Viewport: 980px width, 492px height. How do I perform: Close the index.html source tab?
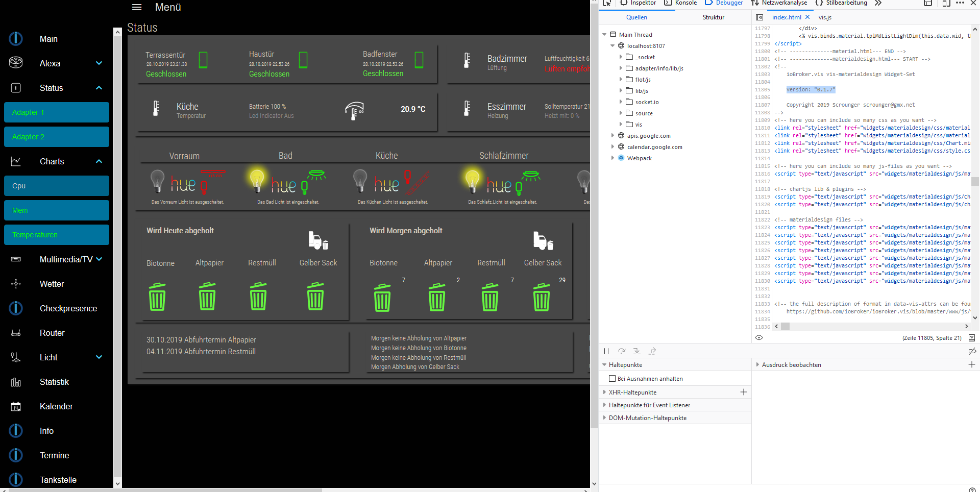point(807,17)
